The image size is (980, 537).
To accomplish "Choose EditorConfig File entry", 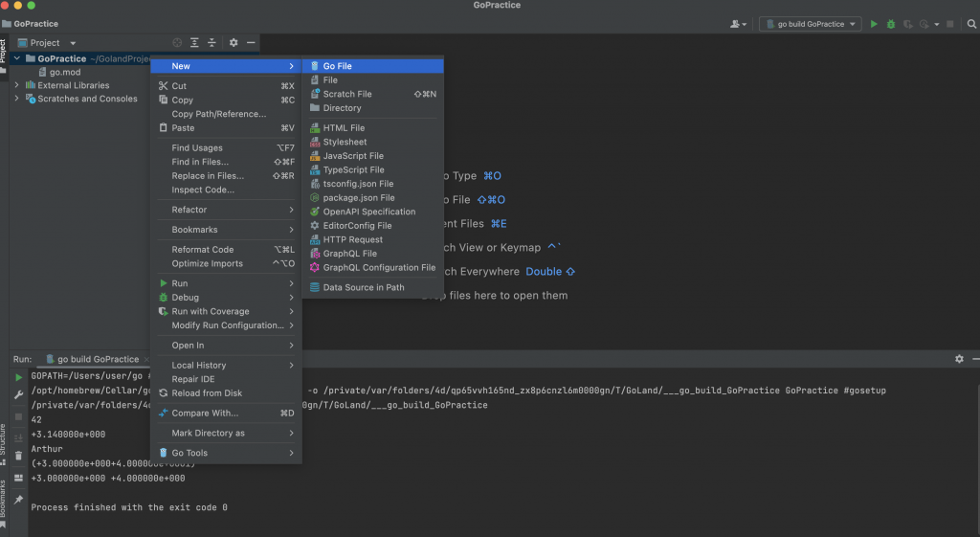I will click(x=372, y=226).
